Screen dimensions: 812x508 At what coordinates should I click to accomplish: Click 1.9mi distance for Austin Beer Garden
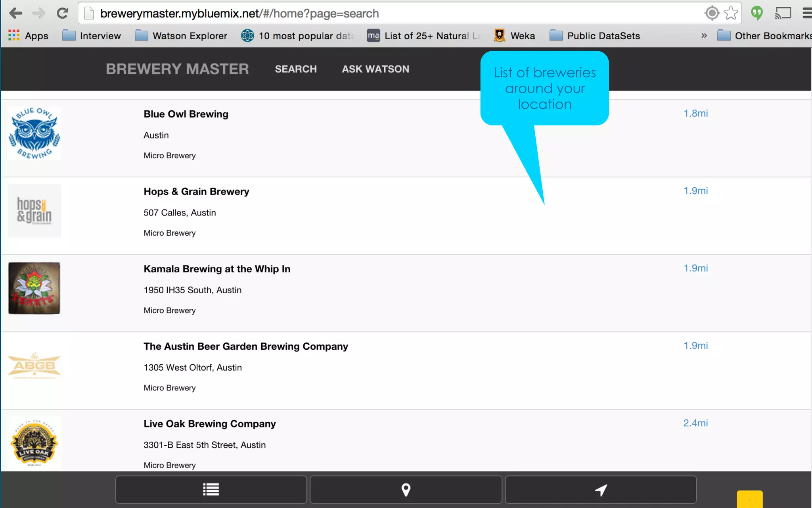tap(695, 346)
